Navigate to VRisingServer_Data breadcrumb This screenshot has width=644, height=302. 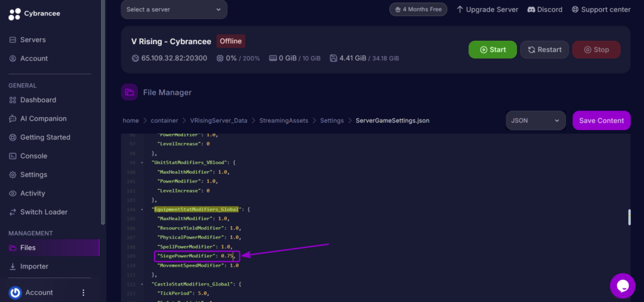(x=219, y=121)
